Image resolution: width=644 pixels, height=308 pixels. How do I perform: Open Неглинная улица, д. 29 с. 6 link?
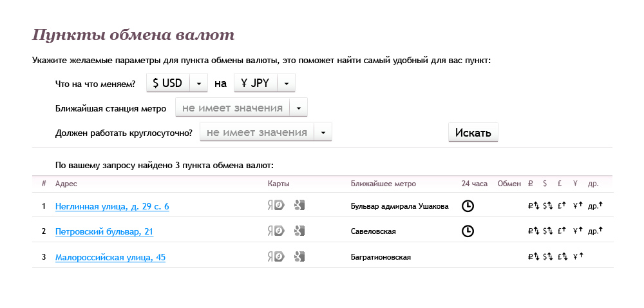(x=112, y=206)
